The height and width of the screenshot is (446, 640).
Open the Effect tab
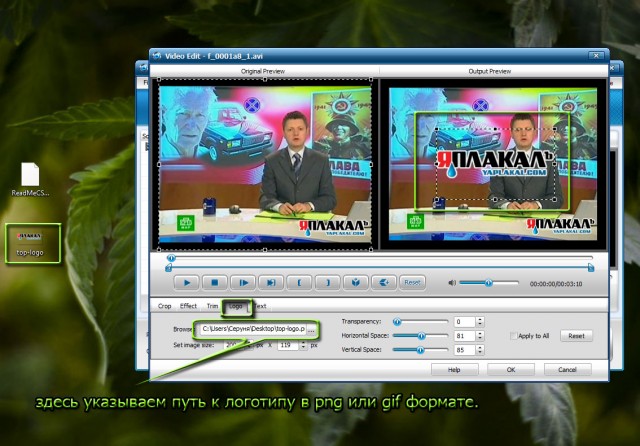188,306
